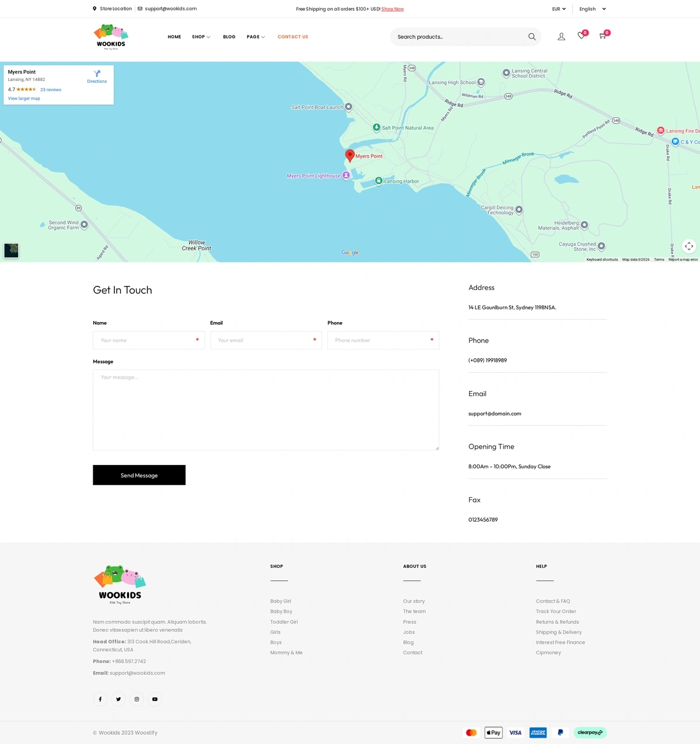The width and height of the screenshot is (700, 744).
Task: Follow the Shop Now link
Action: click(393, 9)
